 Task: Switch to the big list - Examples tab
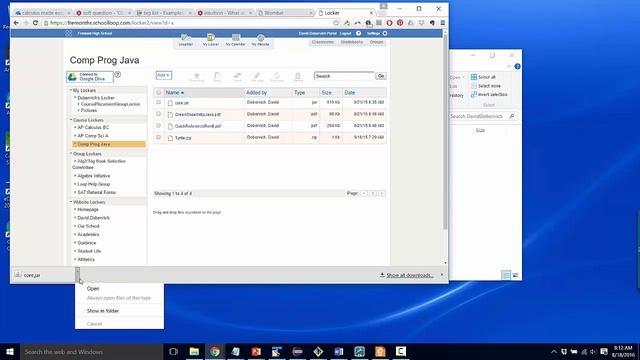(x=163, y=13)
